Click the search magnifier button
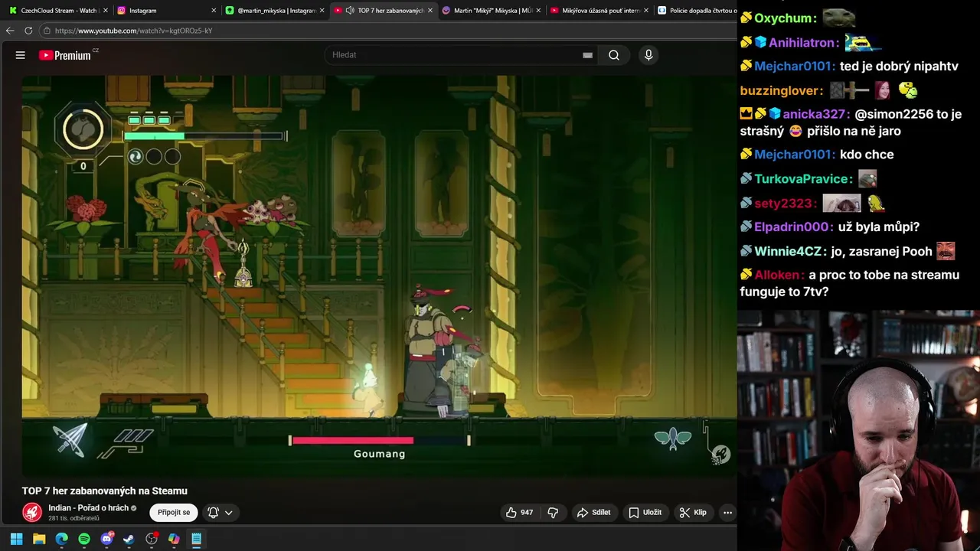Image resolution: width=980 pixels, height=551 pixels. (614, 55)
